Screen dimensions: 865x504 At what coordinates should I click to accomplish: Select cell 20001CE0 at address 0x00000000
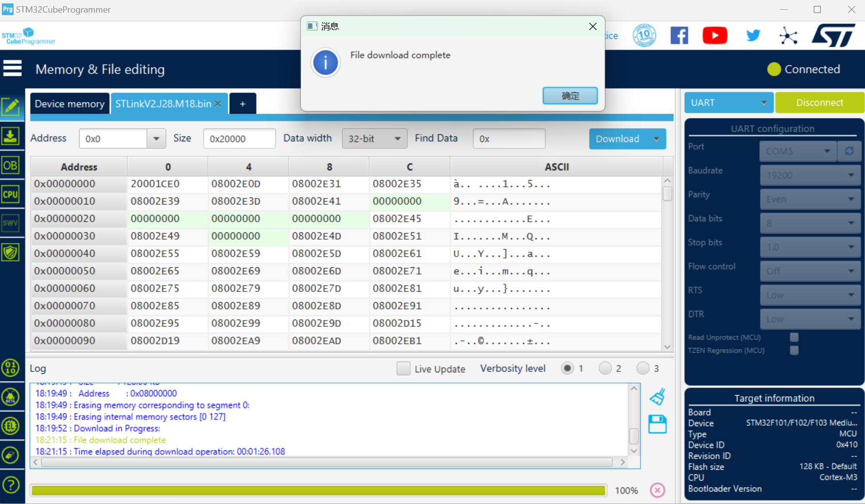168,184
